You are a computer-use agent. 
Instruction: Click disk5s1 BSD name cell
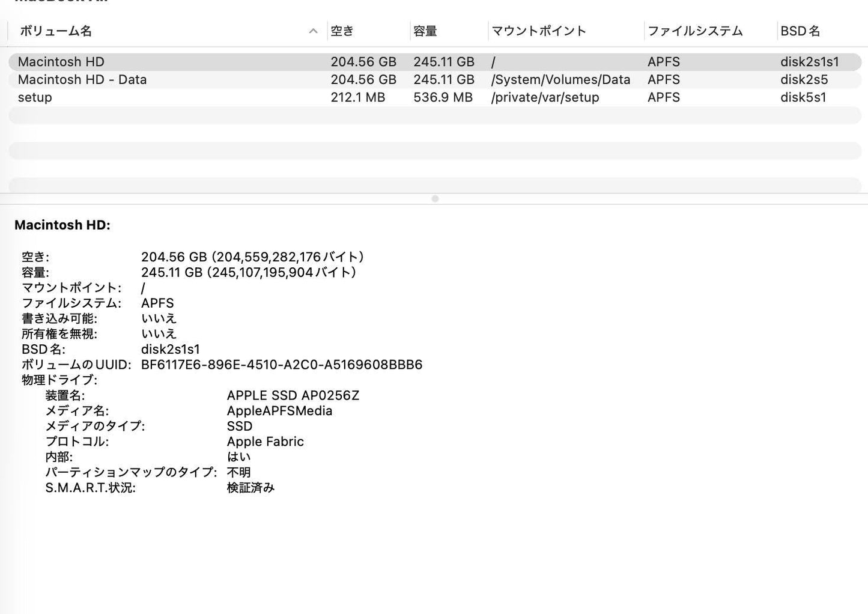click(x=803, y=97)
